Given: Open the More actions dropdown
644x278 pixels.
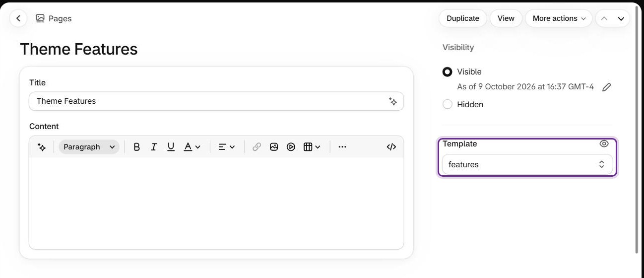Looking at the screenshot, I should click(x=559, y=18).
